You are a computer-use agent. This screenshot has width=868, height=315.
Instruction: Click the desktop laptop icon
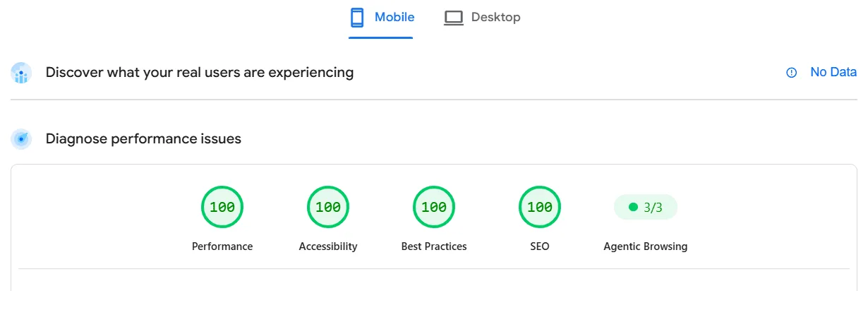click(x=453, y=18)
